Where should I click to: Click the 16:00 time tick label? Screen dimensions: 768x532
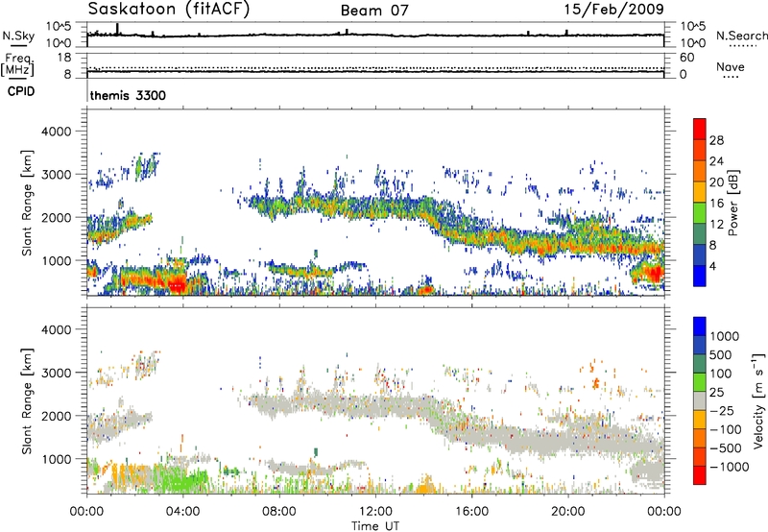[471, 512]
